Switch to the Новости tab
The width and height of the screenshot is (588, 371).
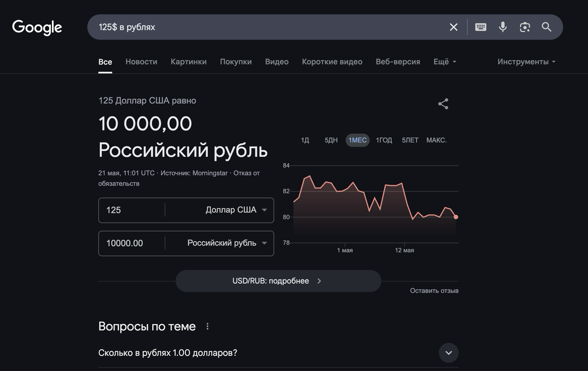pyautogui.click(x=141, y=62)
